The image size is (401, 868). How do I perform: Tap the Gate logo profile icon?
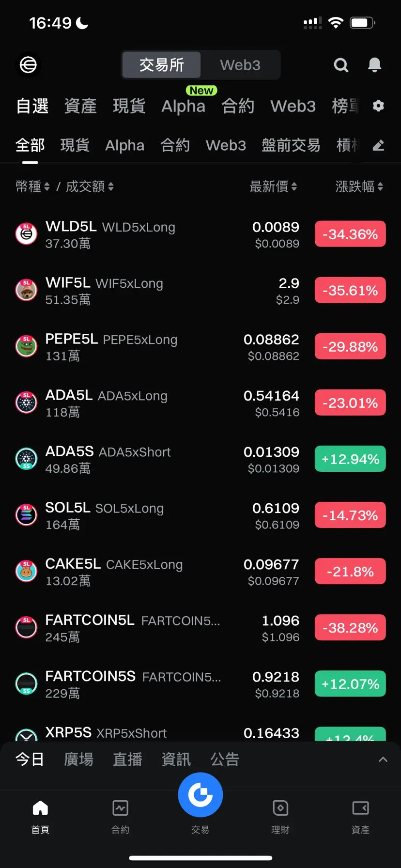coord(28,64)
